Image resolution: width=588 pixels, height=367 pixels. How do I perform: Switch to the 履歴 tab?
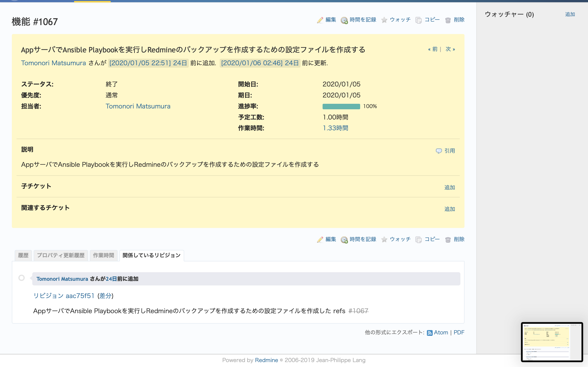pyautogui.click(x=23, y=255)
